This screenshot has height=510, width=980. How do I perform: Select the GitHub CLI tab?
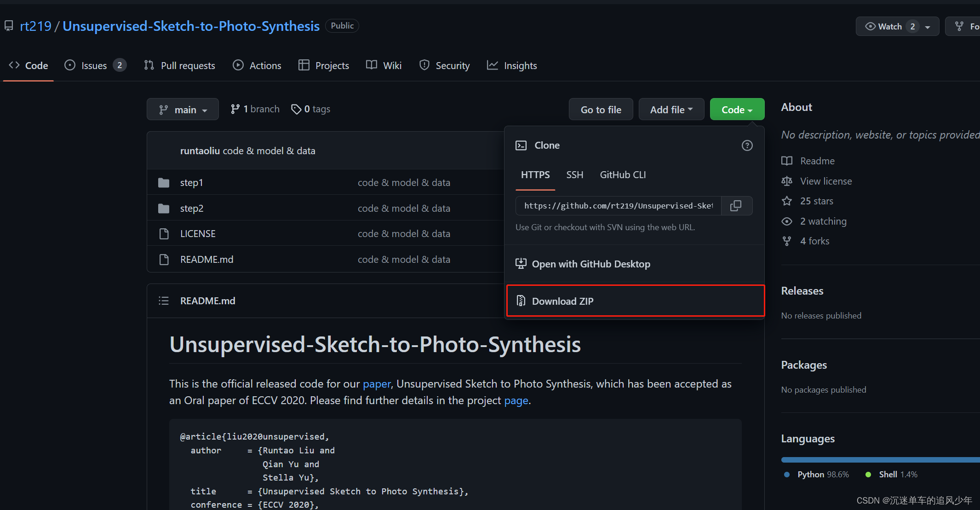point(623,175)
